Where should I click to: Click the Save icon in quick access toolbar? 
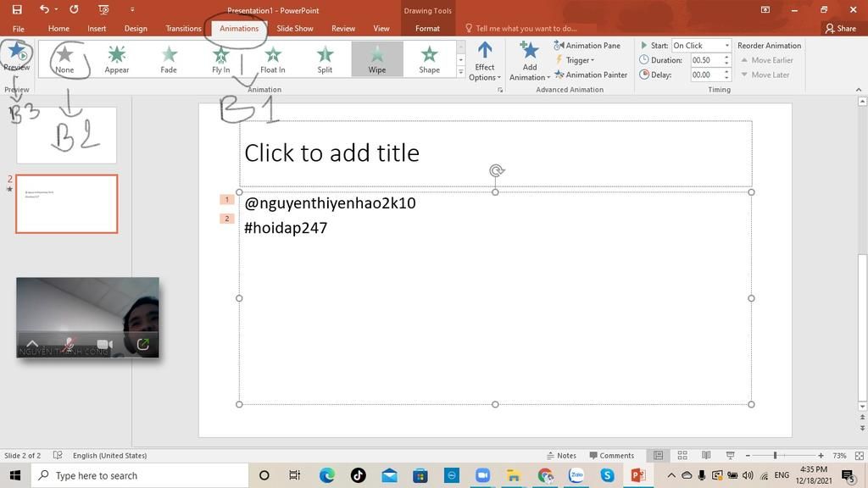click(x=17, y=9)
